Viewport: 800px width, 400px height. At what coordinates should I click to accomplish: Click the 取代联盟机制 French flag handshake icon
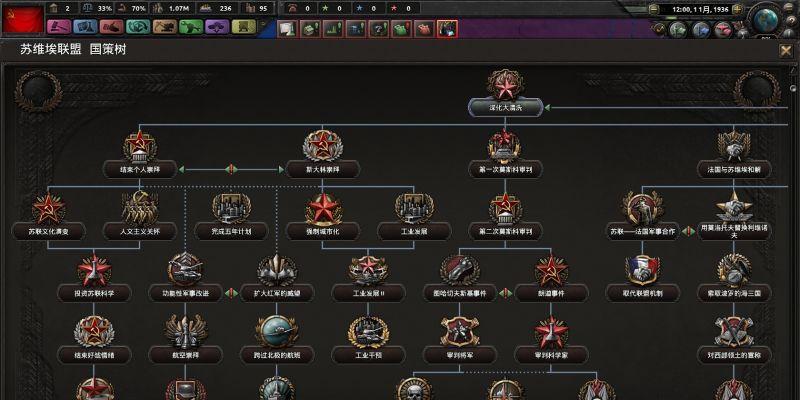point(642,270)
